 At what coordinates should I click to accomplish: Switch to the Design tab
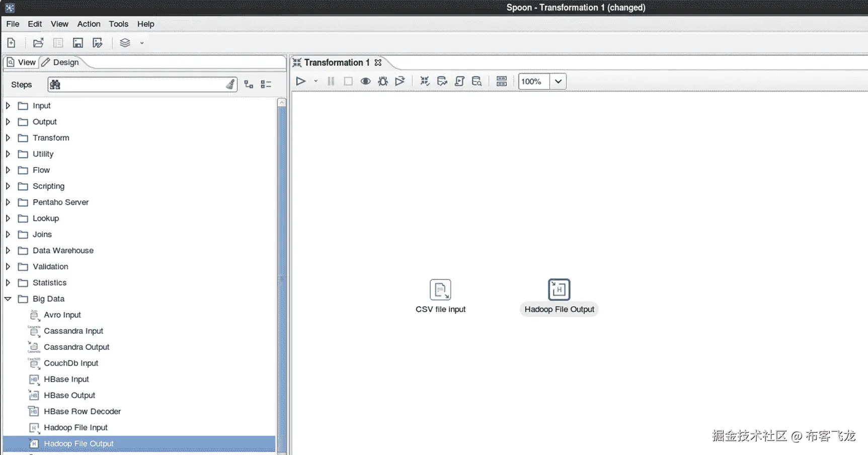(60, 62)
